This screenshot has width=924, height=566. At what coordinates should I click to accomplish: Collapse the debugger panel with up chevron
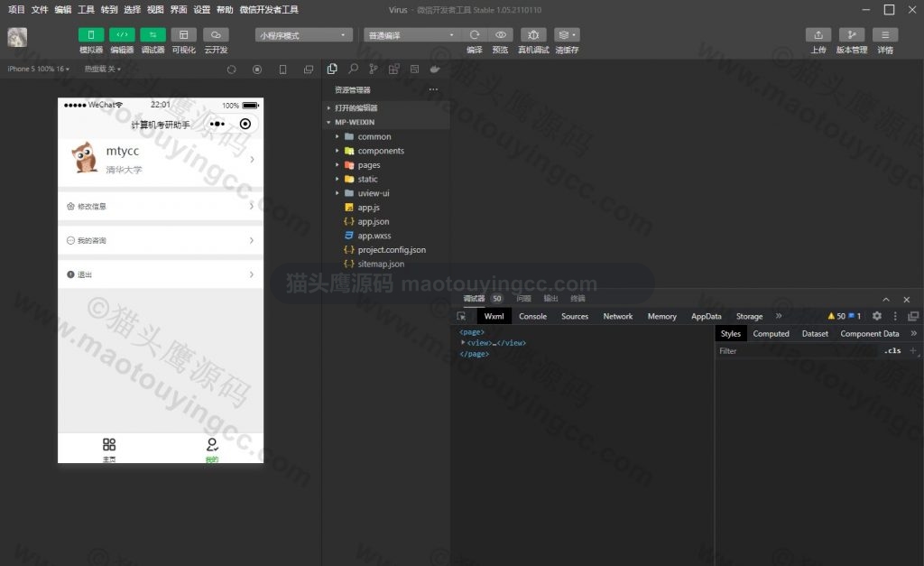click(886, 300)
